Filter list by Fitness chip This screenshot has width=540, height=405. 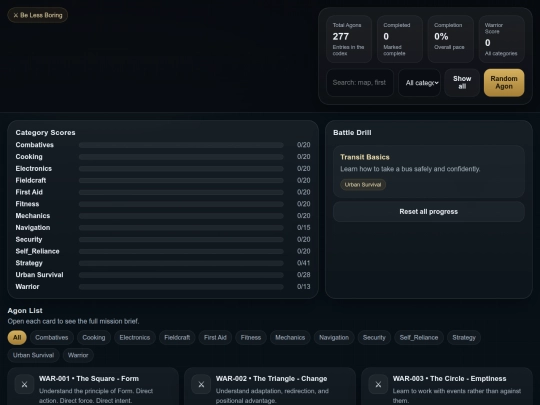[x=251, y=338]
